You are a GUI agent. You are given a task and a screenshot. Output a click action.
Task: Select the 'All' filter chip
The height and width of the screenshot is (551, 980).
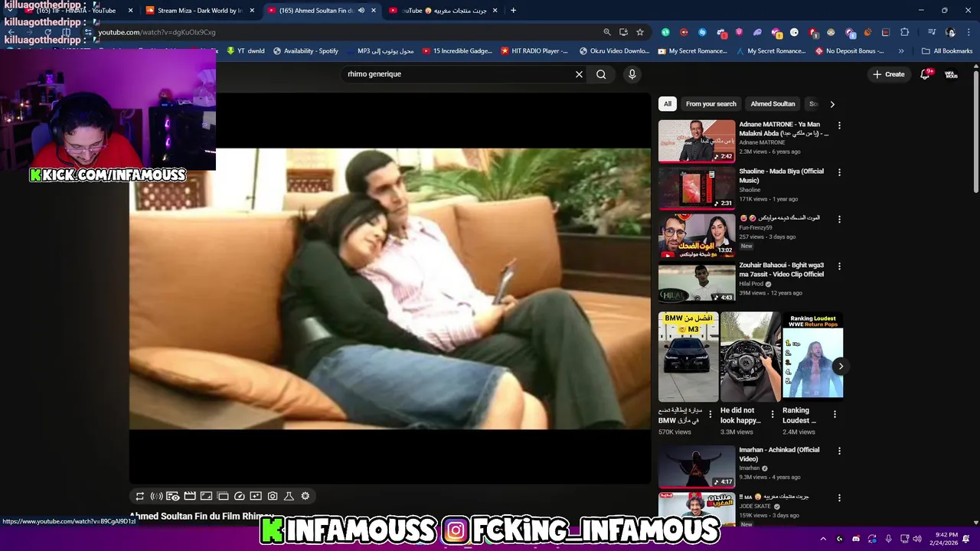coord(668,104)
